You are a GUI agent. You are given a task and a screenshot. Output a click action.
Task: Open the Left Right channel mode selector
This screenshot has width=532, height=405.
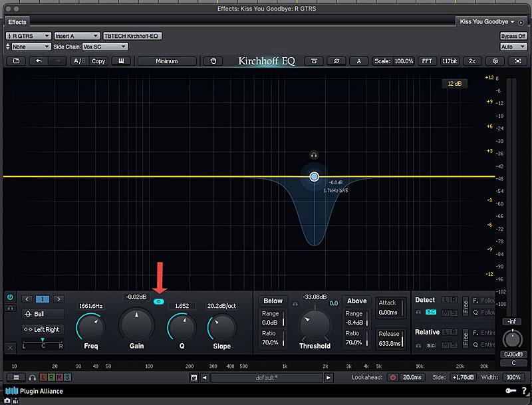click(x=43, y=329)
